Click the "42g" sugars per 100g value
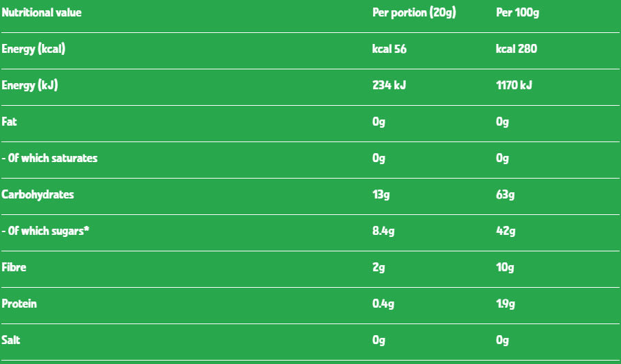The image size is (621, 364). coord(506,231)
